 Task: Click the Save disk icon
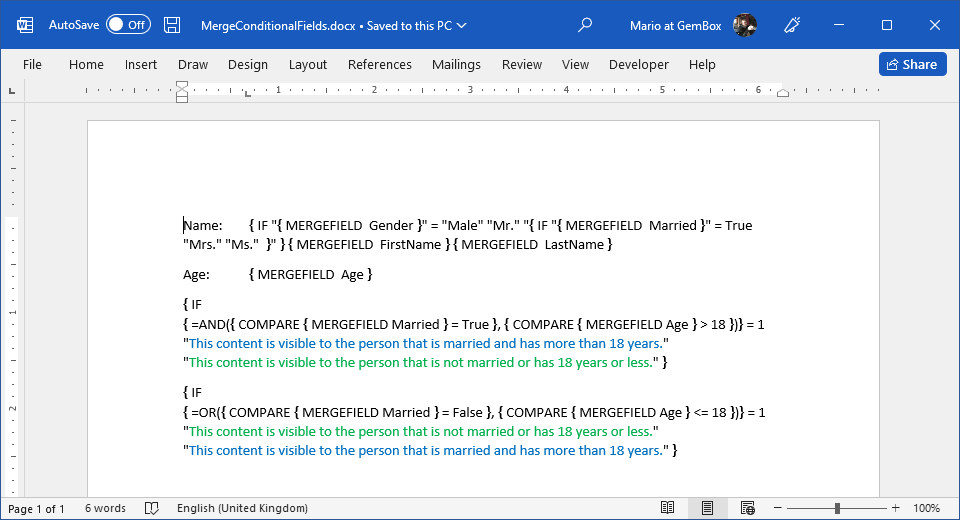(x=172, y=25)
